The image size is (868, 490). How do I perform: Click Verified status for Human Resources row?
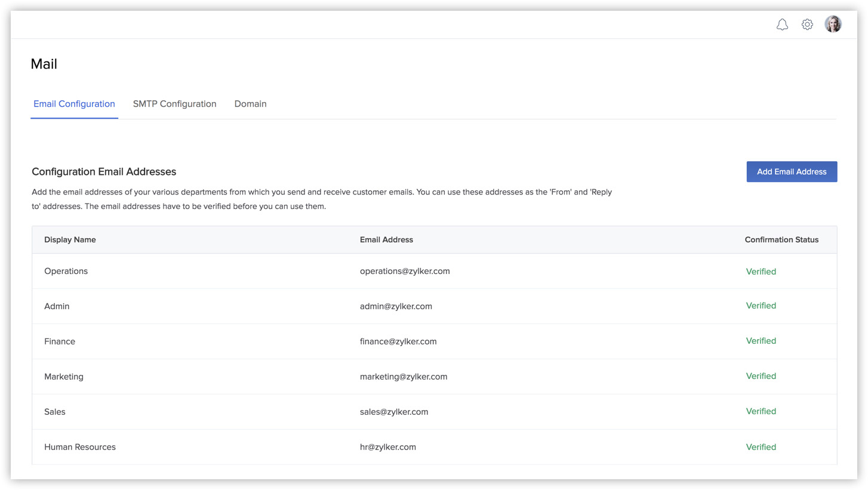point(761,446)
